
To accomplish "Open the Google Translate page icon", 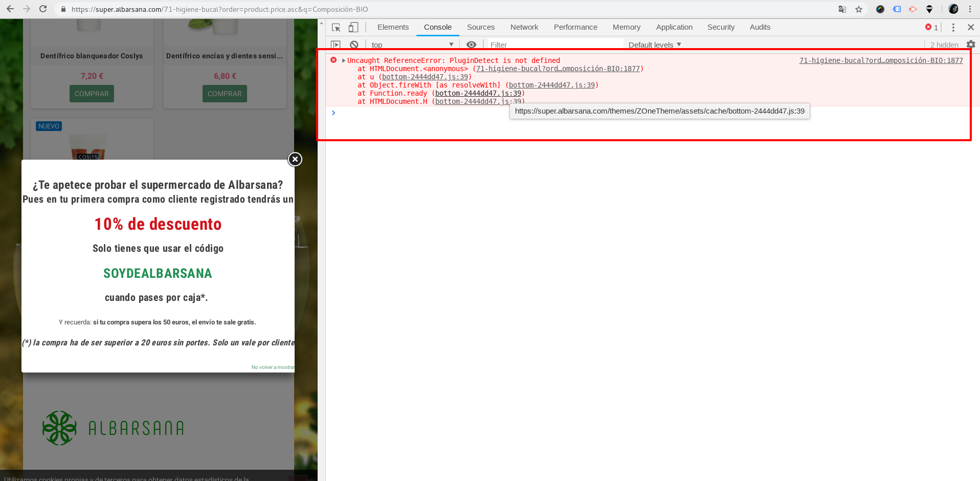I will [842, 9].
